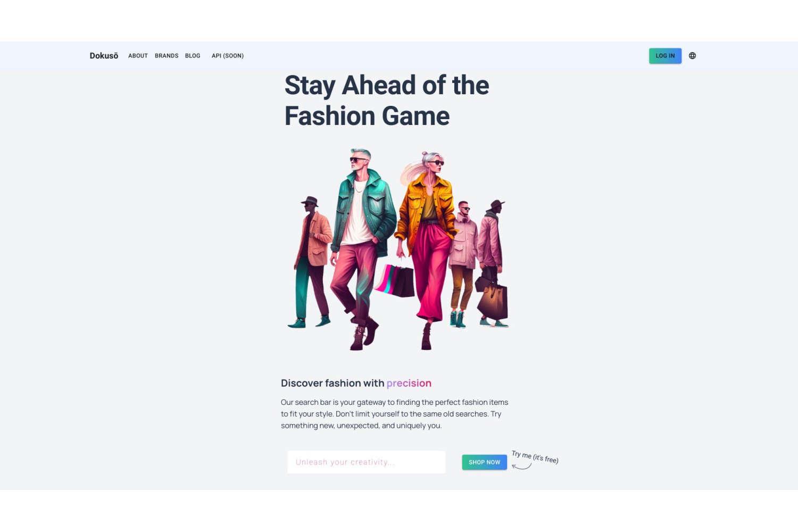Click the curved arrow beside SHOP NOW

pyautogui.click(x=522, y=467)
